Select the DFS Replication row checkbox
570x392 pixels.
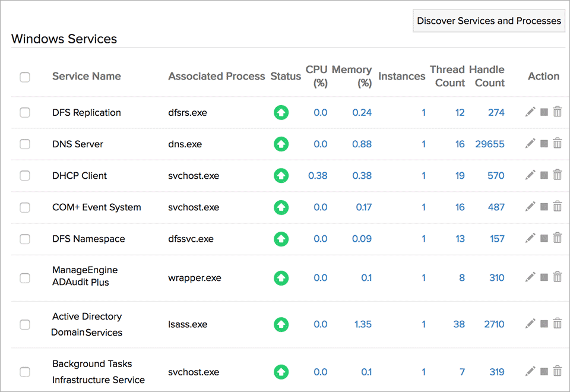click(x=24, y=112)
